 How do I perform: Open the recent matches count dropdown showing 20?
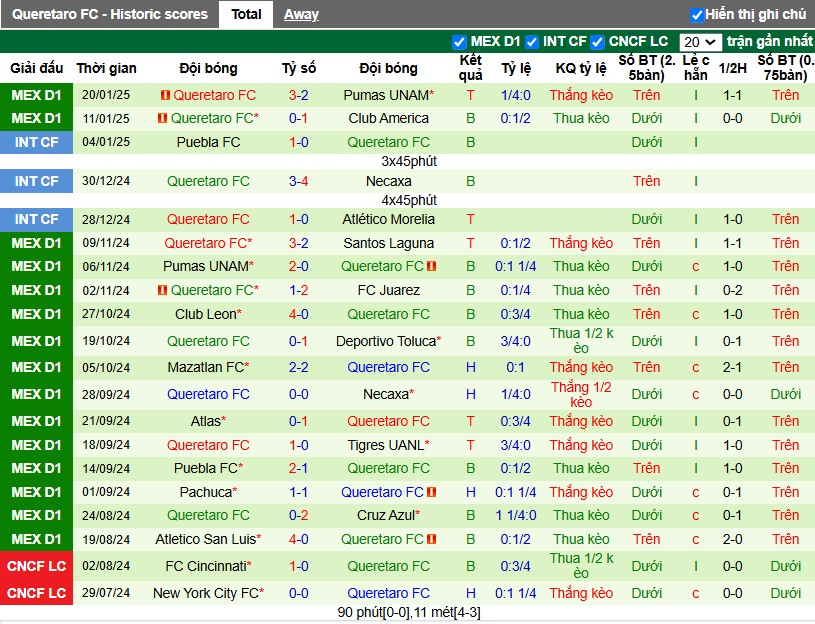point(700,42)
